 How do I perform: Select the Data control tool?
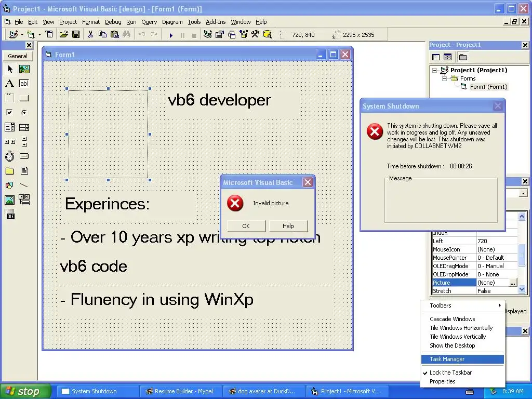click(x=24, y=200)
